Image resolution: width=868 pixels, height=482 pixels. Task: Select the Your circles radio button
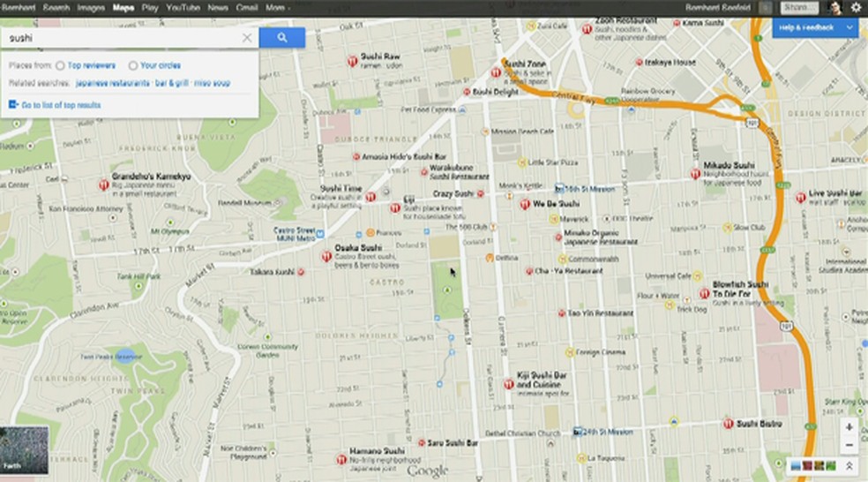(x=133, y=66)
